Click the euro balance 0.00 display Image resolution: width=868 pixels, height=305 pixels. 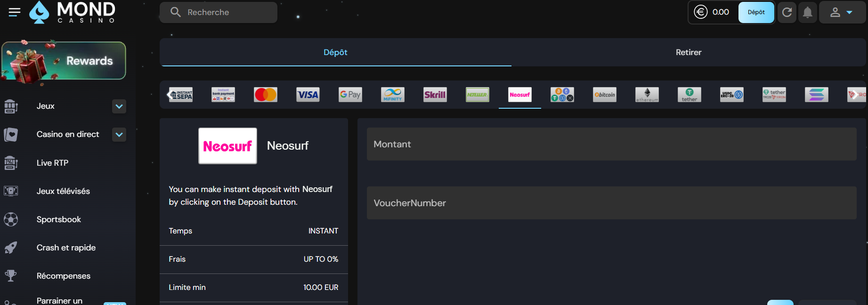(713, 12)
